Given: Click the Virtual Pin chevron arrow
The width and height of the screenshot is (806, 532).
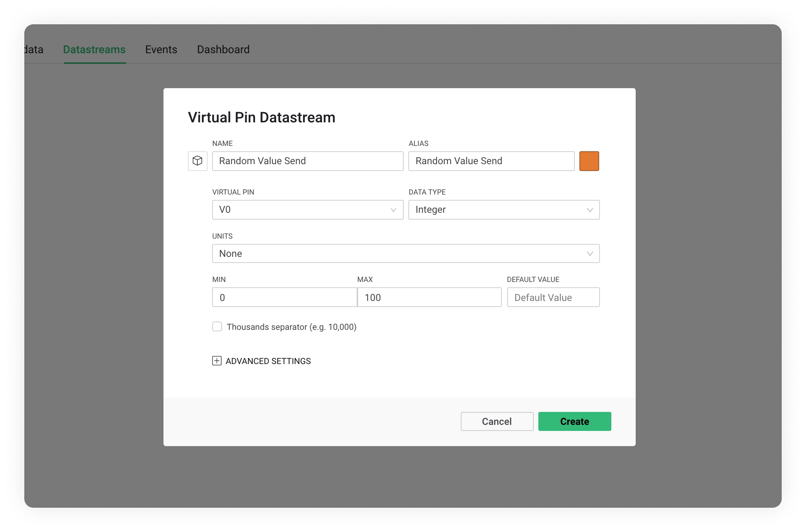Looking at the screenshot, I should (393, 210).
